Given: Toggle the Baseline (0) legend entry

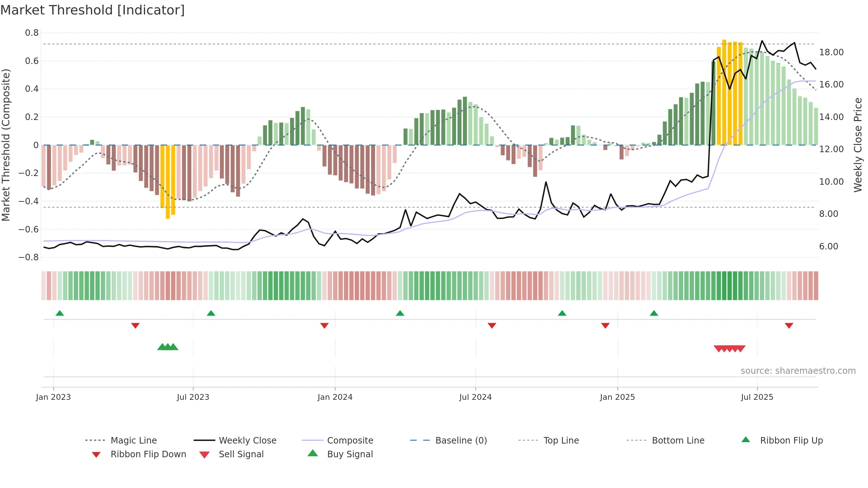Looking at the screenshot, I should [x=448, y=440].
